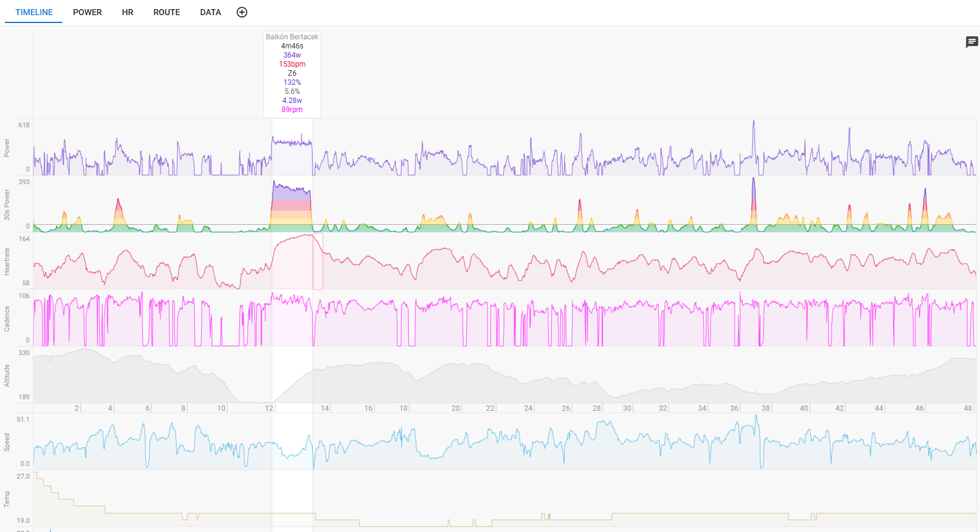Image resolution: width=980 pixels, height=532 pixels.
Task: Click the Cadence chart axis label
Action: (x=7, y=319)
